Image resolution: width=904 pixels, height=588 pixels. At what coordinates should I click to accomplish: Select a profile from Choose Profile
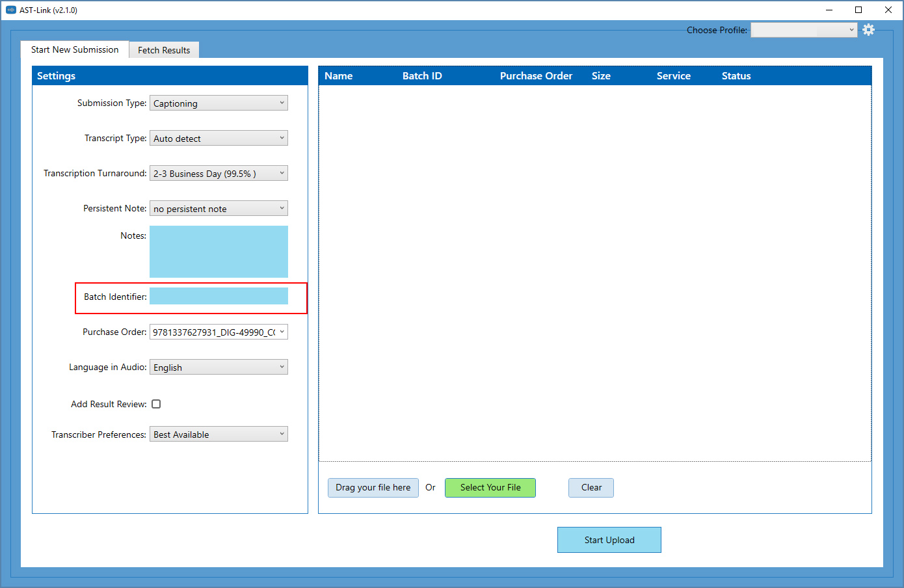tap(804, 29)
